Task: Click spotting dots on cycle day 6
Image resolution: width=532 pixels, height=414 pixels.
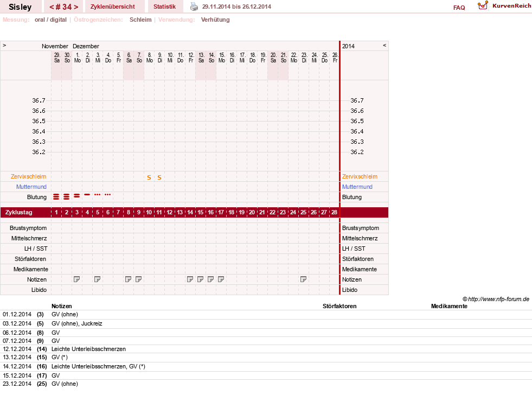Action: coord(107,194)
